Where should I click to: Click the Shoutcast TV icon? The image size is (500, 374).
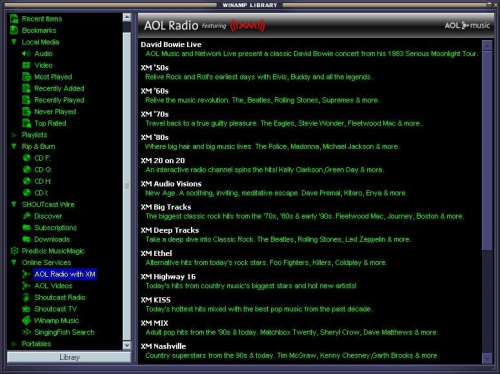pyautogui.click(x=26, y=309)
